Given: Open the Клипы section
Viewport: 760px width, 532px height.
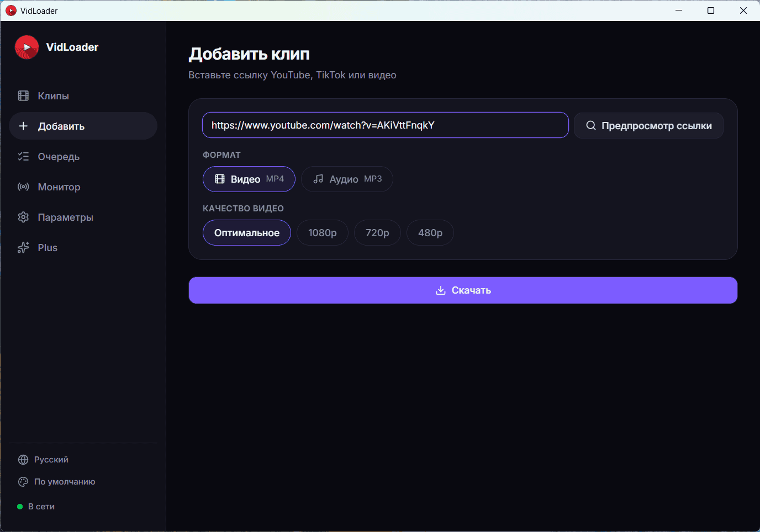Looking at the screenshot, I should [83, 95].
